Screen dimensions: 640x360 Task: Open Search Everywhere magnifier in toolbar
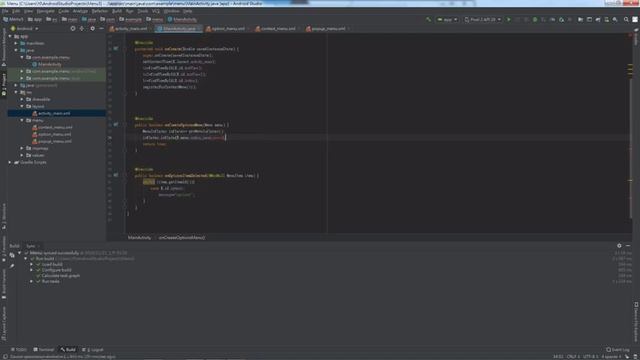[x=626, y=20]
